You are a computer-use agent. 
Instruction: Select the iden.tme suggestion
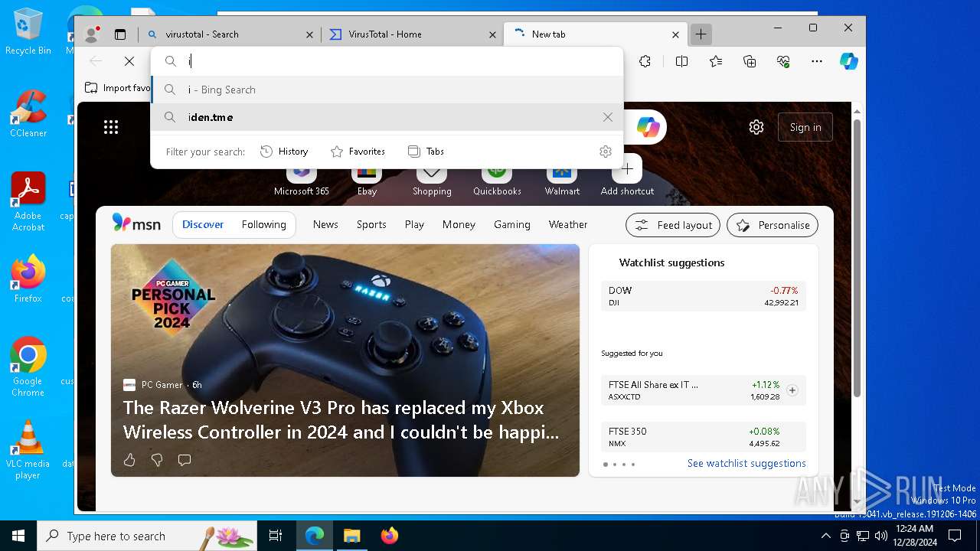point(387,117)
